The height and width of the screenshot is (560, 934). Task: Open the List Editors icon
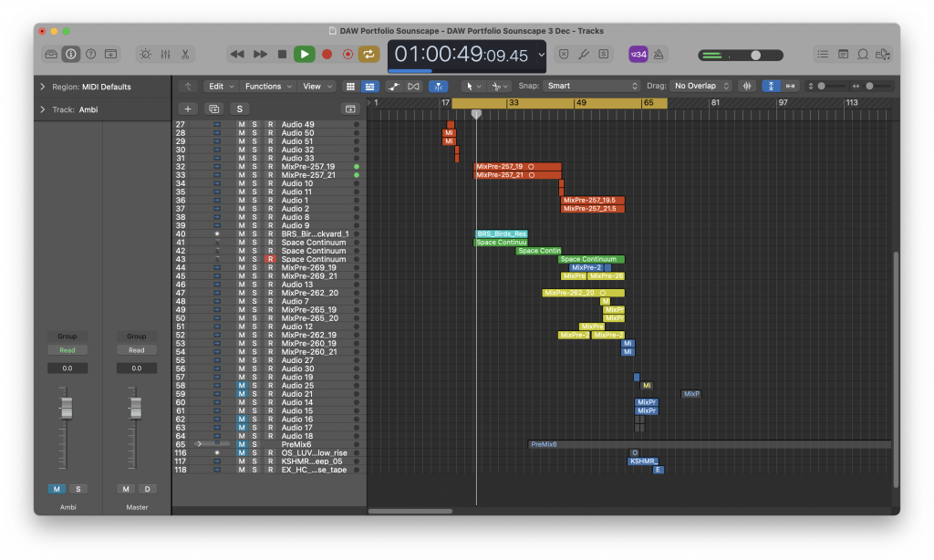(823, 54)
